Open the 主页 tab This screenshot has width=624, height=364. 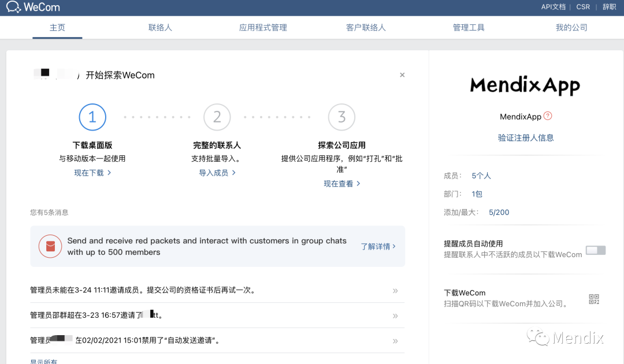[x=57, y=28]
